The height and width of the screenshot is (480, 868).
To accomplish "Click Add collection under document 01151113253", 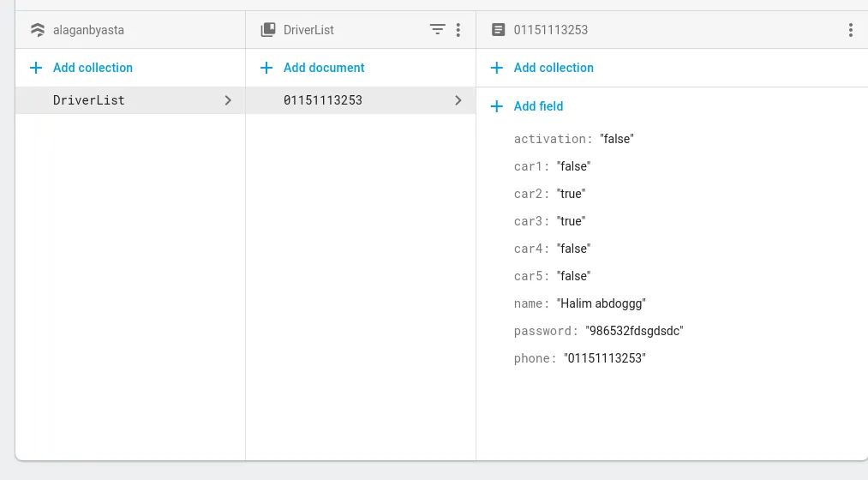I will (x=553, y=68).
